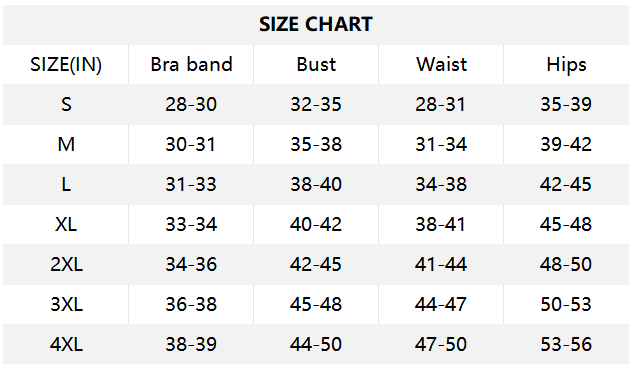
Task: Click the L size row label
Action: pos(66,184)
